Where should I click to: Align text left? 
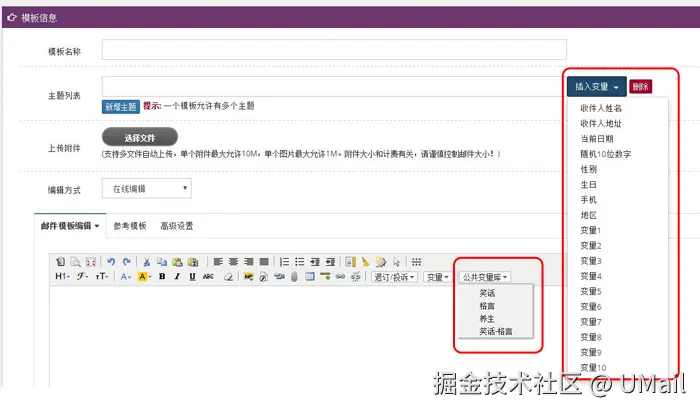click(218, 262)
